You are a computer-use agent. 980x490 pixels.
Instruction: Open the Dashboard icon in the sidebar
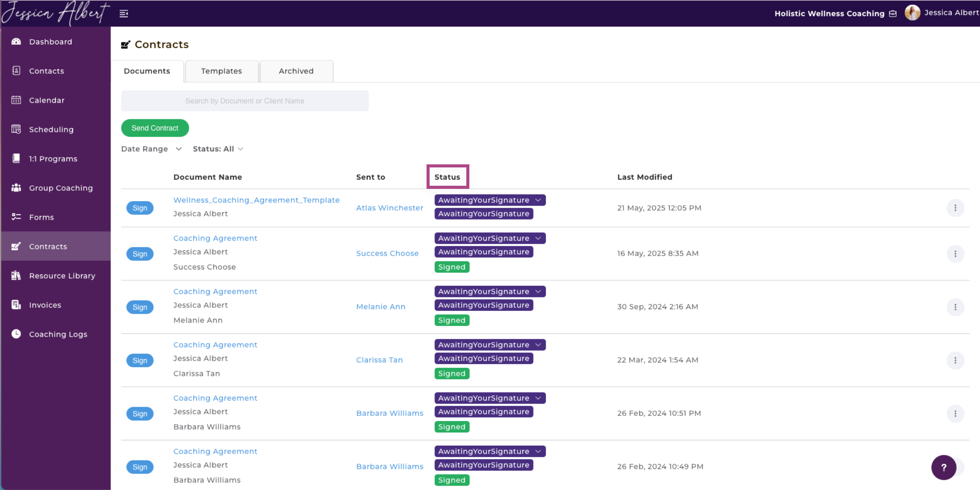tap(16, 41)
